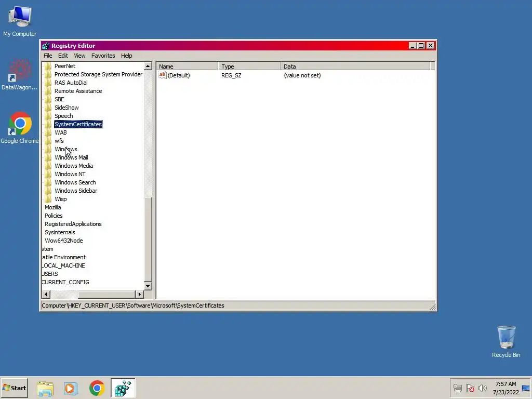Open My Computer desktop icon
532x399 pixels.
click(x=20, y=21)
